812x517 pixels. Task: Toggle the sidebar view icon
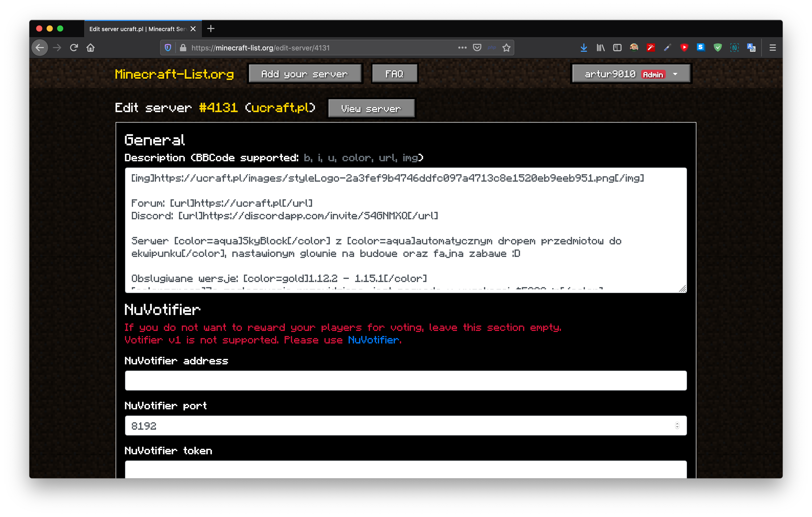pyautogui.click(x=617, y=48)
